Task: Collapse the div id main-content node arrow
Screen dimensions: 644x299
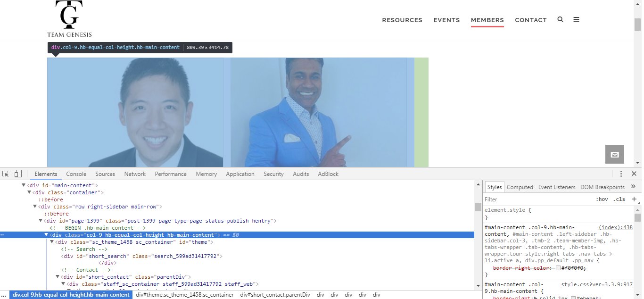Action: (24, 185)
